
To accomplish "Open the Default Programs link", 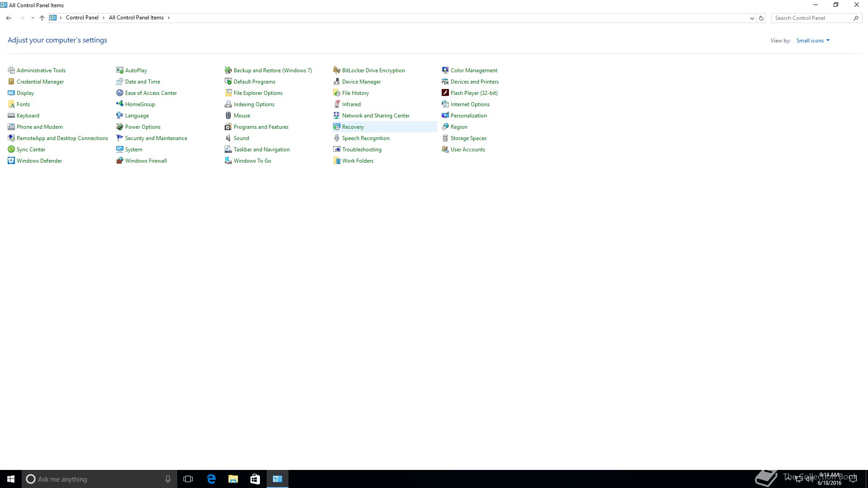I will point(255,82).
